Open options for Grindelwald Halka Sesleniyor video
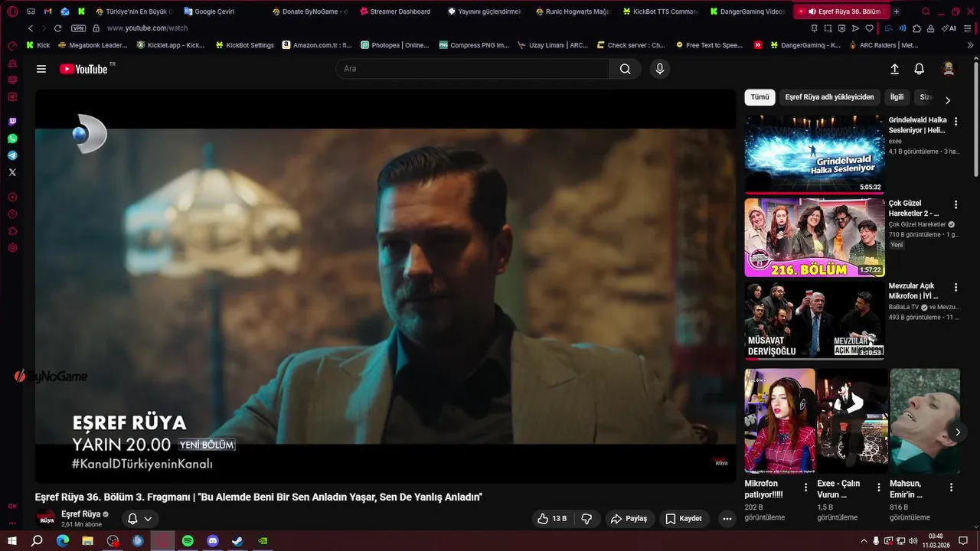Viewport: 980px width, 551px height. coord(955,121)
